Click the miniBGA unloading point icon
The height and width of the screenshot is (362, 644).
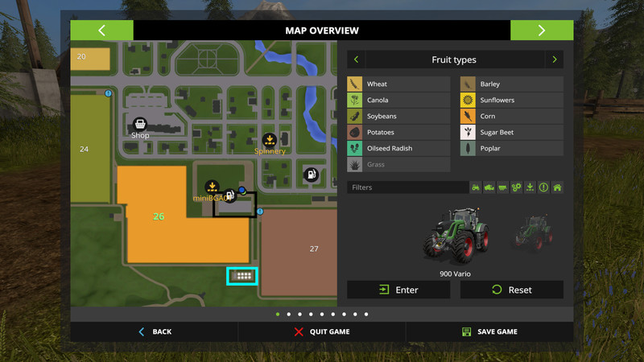coord(212,187)
